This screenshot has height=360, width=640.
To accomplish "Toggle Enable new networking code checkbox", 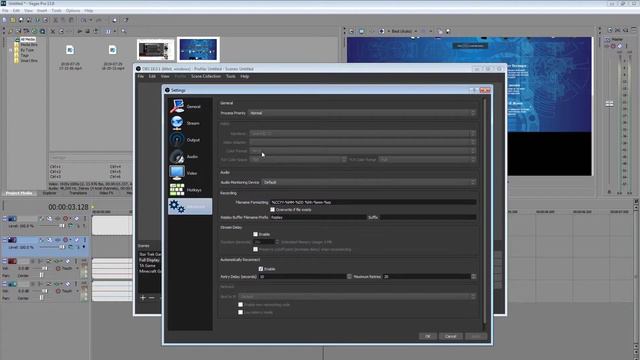I will pos(240,304).
